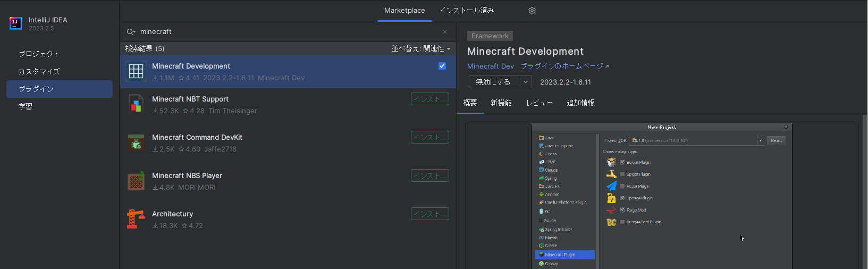Click Minecraft Development grid plugin icon
This screenshot has width=868, height=269.
click(x=136, y=71)
